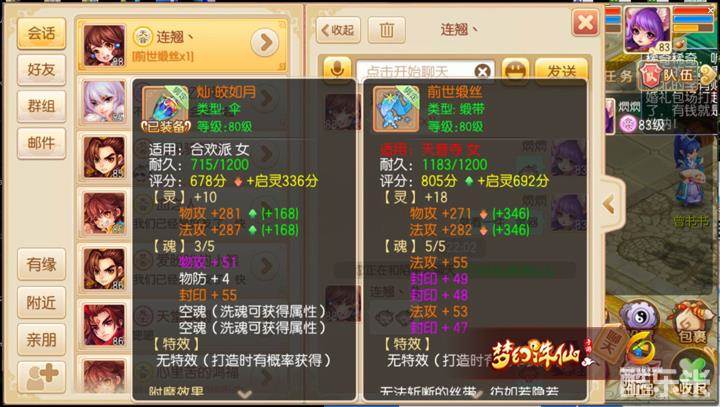This screenshot has height=407, width=720.
Task: Click the 灿·皎如月 umbrella item icon
Action: coord(166,109)
